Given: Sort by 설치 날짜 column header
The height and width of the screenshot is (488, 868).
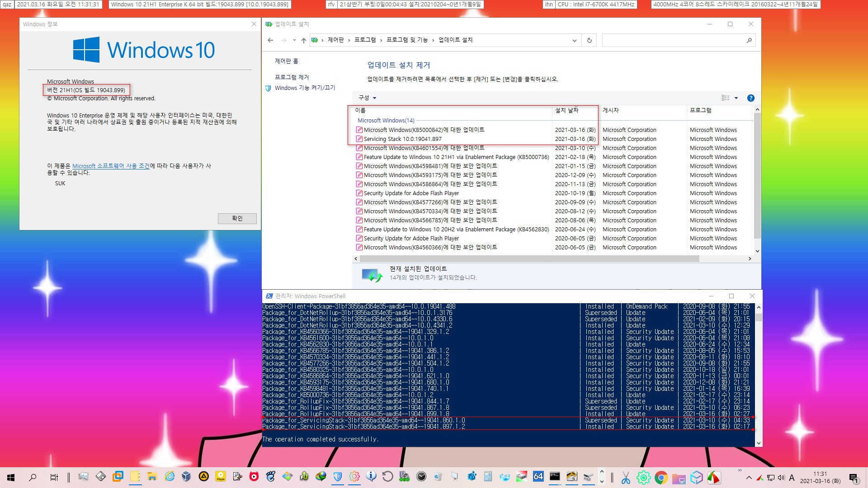Looking at the screenshot, I should pos(576,110).
